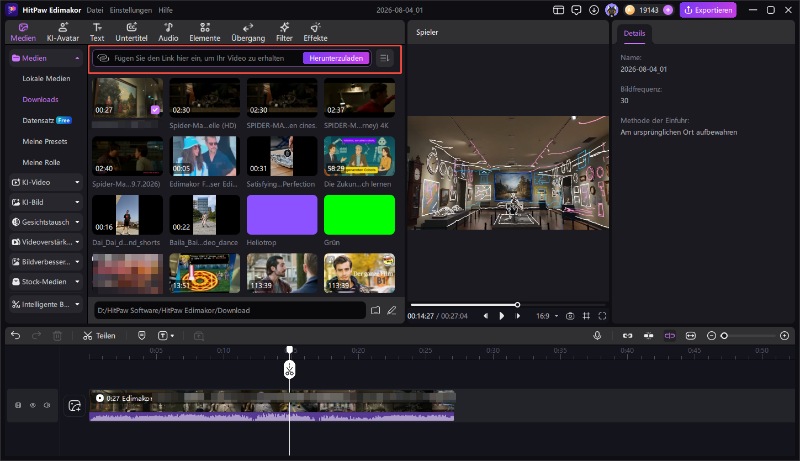The width and height of the screenshot is (800, 461).
Task: Take a snapshot of the player
Action: pyautogui.click(x=570, y=316)
